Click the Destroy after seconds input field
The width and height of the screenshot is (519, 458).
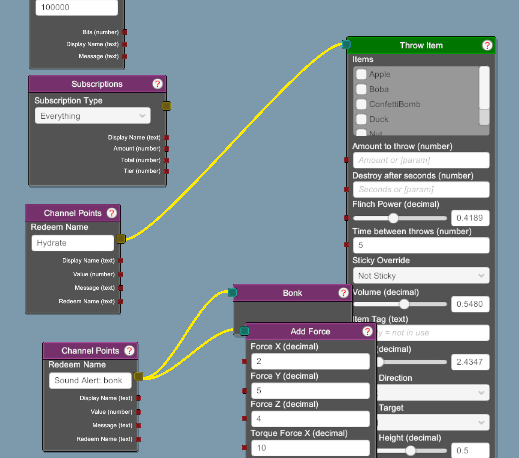pos(421,189)
